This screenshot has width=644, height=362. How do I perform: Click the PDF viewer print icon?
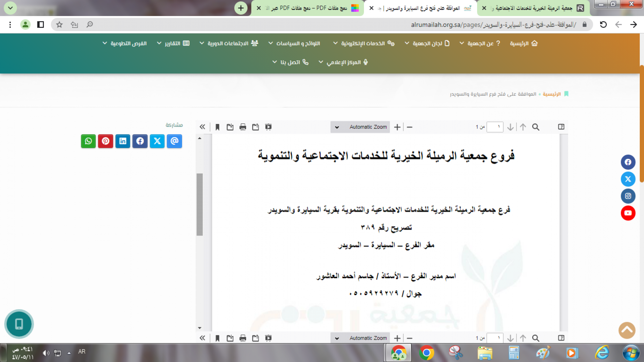click(x=243, y=127)
